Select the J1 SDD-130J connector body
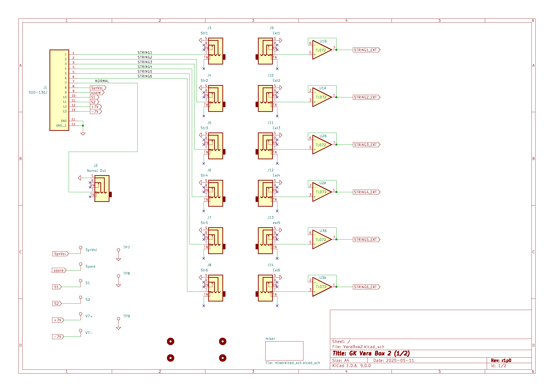The image size is (554, 392). tap(59, 90)
